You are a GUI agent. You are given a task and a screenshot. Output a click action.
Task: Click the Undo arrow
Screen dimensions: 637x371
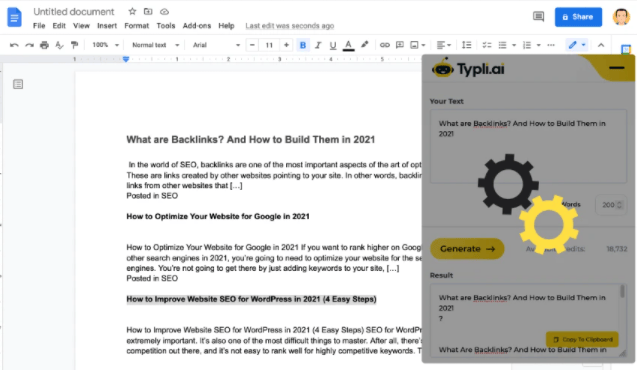(x=14, y=45)
